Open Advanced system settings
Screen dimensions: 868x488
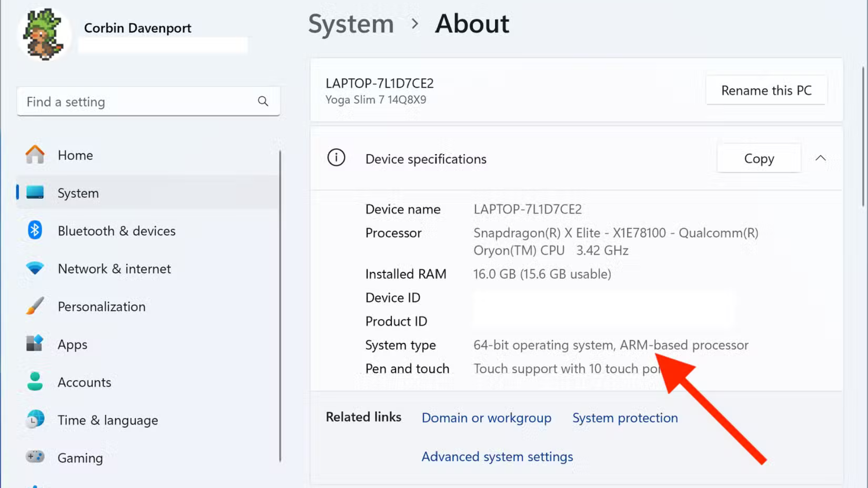[x=497, y=456]
